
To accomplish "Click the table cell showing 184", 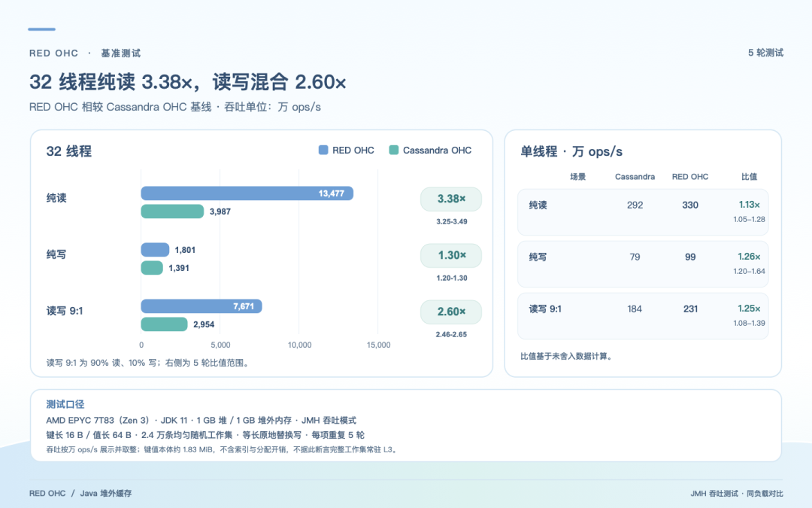I will click(635, 309).
